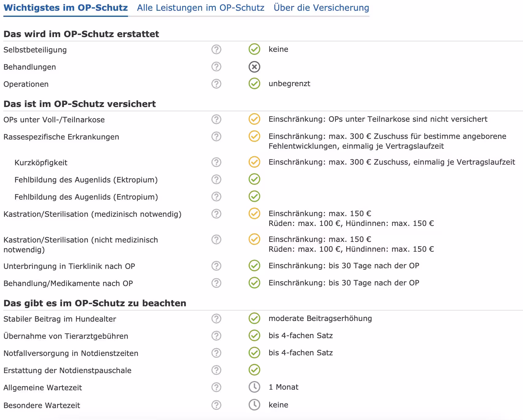Image resolution: width=523 pixels, height=420 pixels.
Task: Click clock icon for Allgemeine Wartezeit
Action: click(254, 387)
